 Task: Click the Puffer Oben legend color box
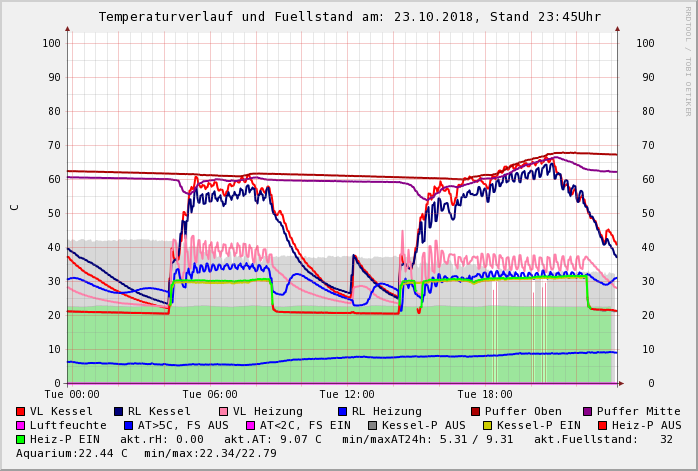476,411
